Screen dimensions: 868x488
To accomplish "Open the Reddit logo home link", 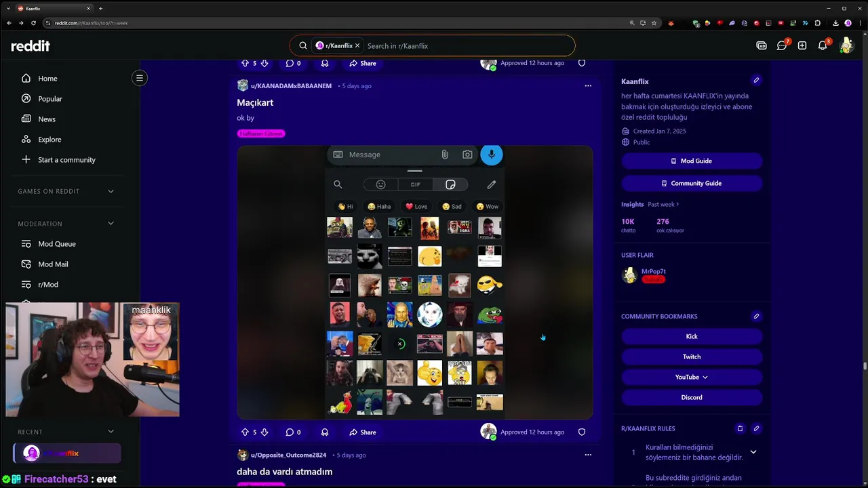I will pos(31,46).
